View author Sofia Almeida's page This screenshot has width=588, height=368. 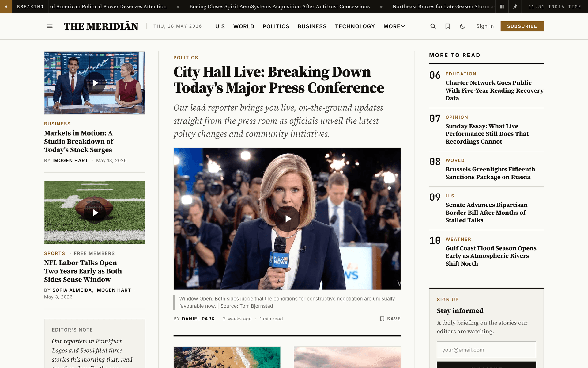72,290
